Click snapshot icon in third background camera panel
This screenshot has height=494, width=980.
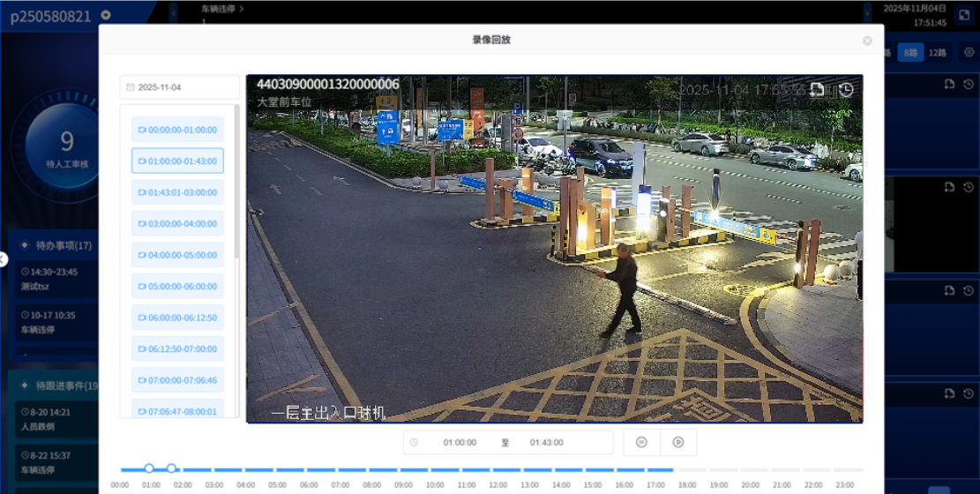[x=949, y=290]
